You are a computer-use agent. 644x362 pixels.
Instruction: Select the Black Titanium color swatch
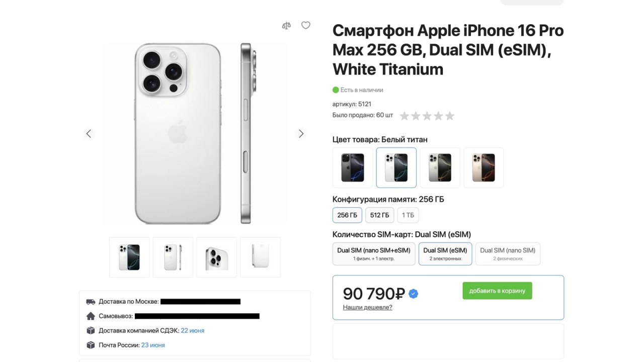click(353, 167)
